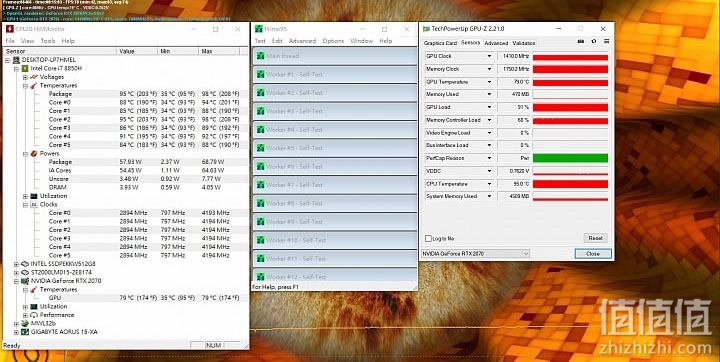
Task: Click the GPU-Z screenshot camera icon
Action: click(x=581, y=41)
